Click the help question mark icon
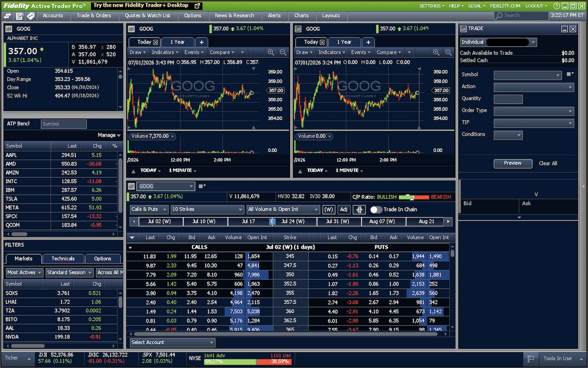 pyautogui.click(x=556, y=6)
